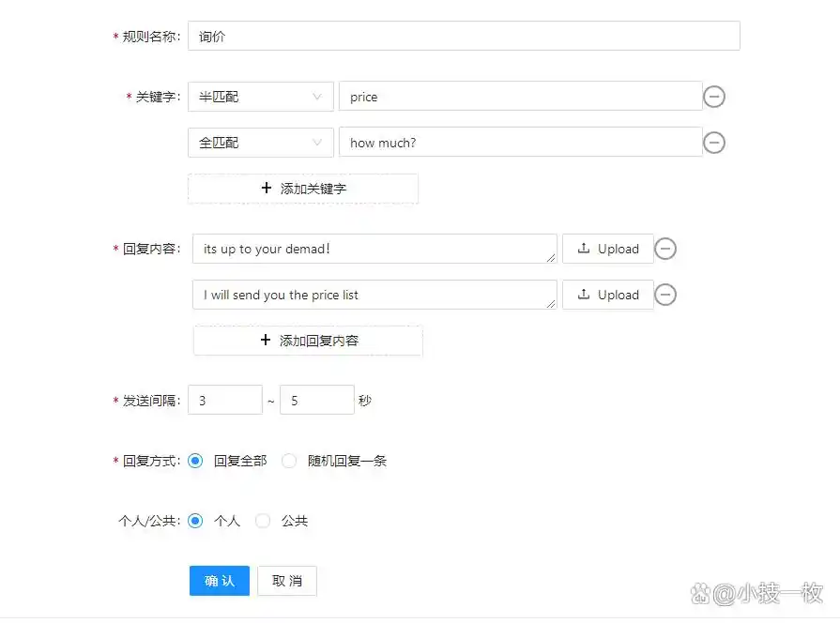840x623 pixels.
Task: Remove the 'price' keyword row
Action: pos(714,97)
